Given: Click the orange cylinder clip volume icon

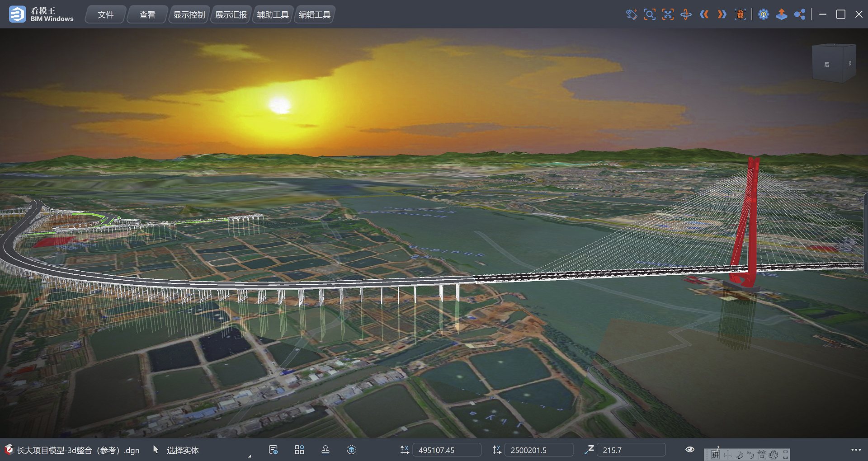Looking at the screenshot, I should pos(740,14).
